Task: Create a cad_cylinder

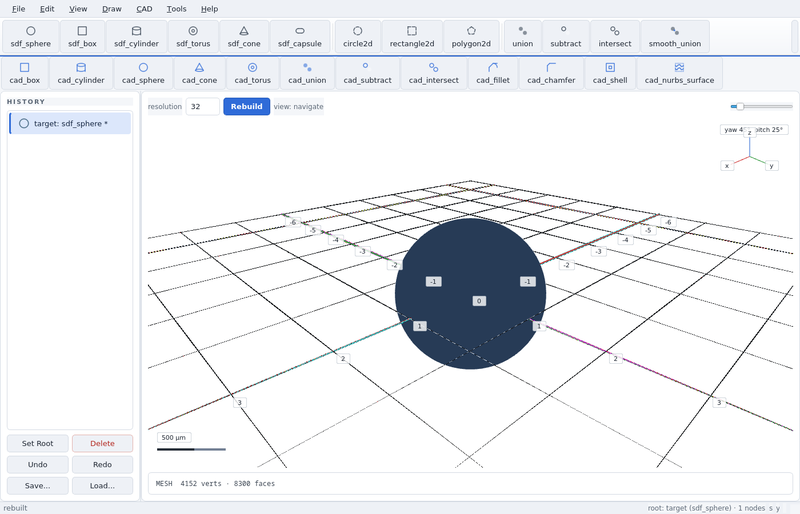Action: click(81, 74)
